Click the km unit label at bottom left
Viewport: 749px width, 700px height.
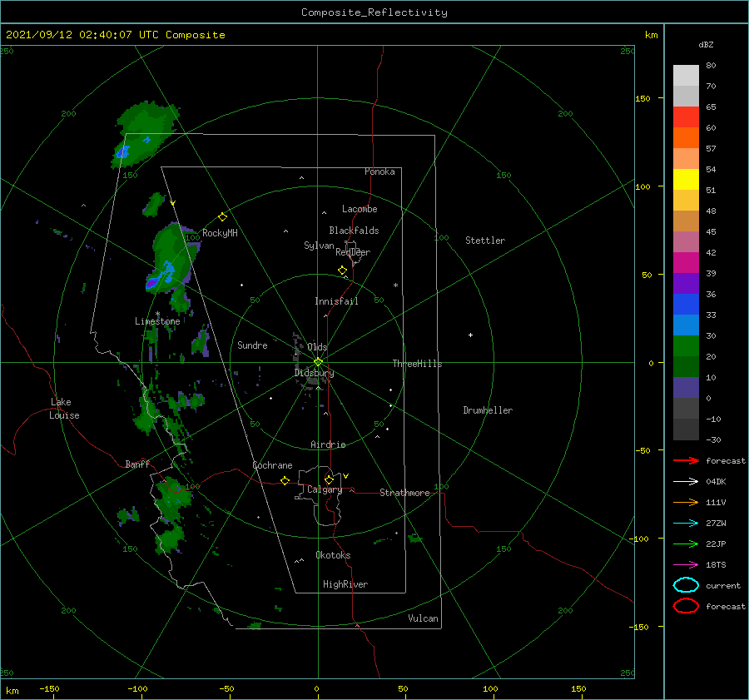12,691
